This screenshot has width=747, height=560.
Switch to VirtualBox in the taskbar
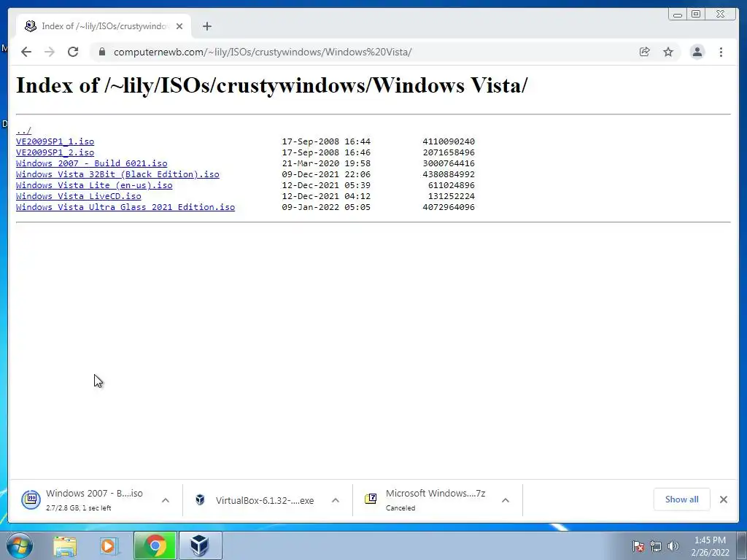tap(200, 545)
